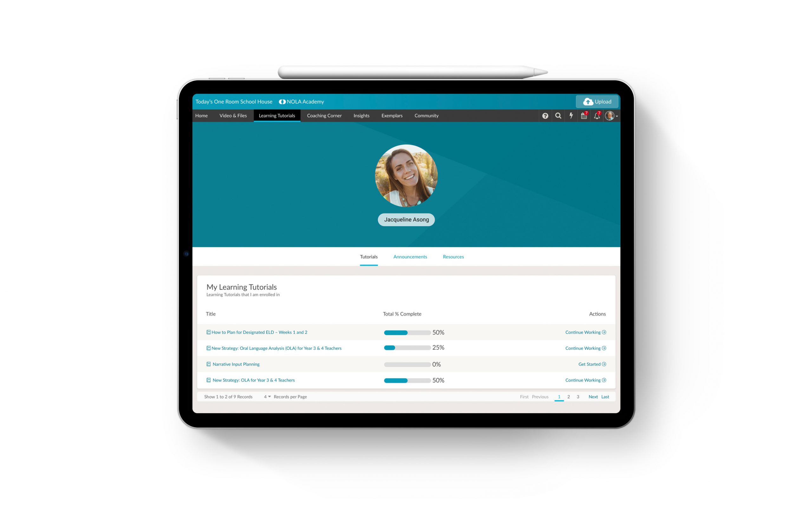Click the lightning bolt flash icon

click(x=571, y=115)
